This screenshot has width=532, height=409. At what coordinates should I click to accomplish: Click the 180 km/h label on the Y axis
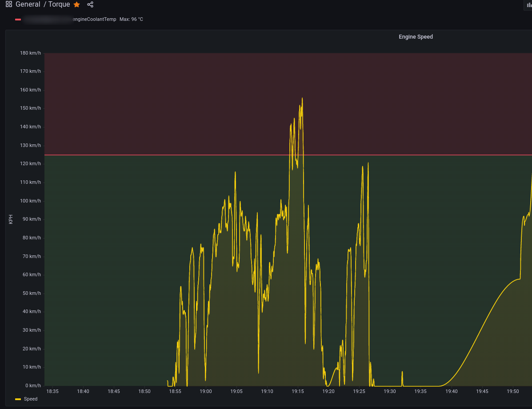click(x=30, y=53)
